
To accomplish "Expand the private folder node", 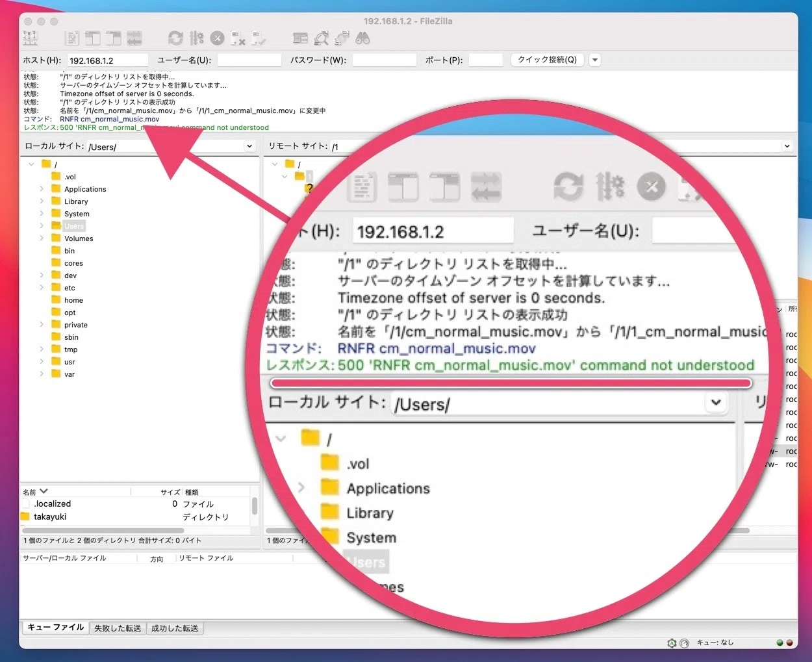I will coord(42,325).
